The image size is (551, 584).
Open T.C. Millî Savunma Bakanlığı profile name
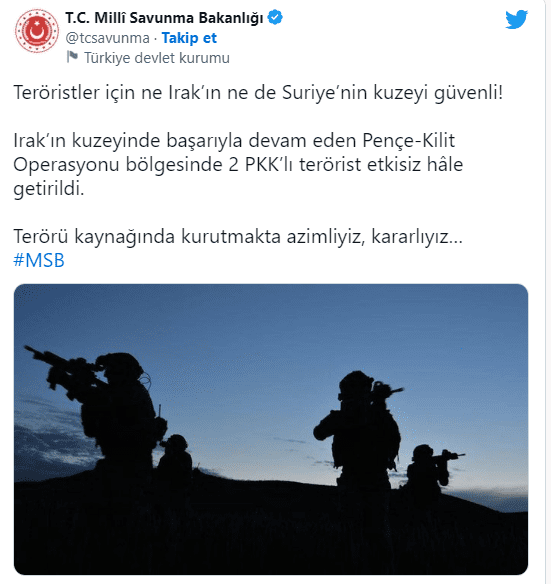(x=164, y=18)
